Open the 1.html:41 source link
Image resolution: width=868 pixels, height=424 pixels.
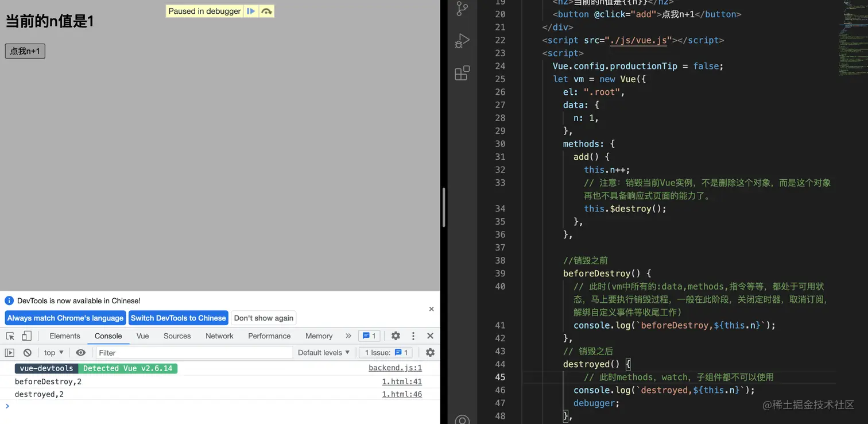tap(402, 381)
